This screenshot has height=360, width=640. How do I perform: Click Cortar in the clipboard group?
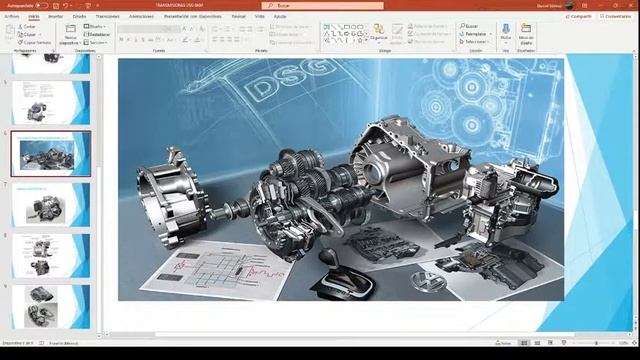(27, 27)
